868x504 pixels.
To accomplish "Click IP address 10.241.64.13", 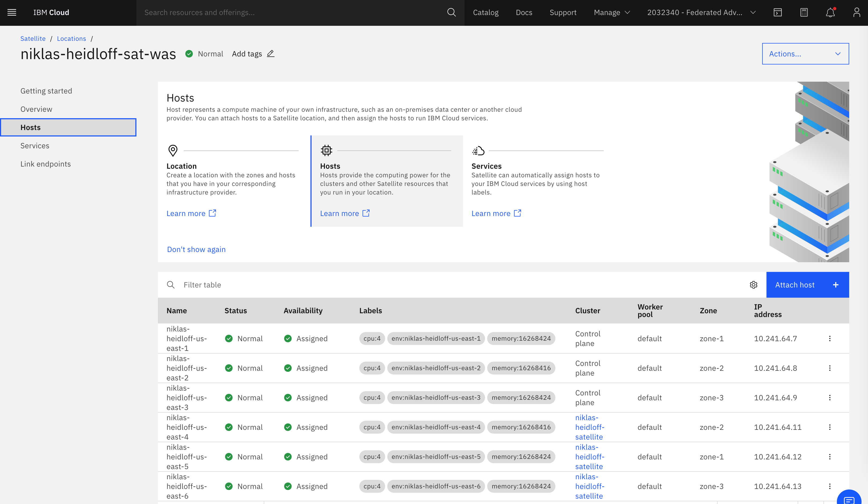I will (x=777, y=487).
